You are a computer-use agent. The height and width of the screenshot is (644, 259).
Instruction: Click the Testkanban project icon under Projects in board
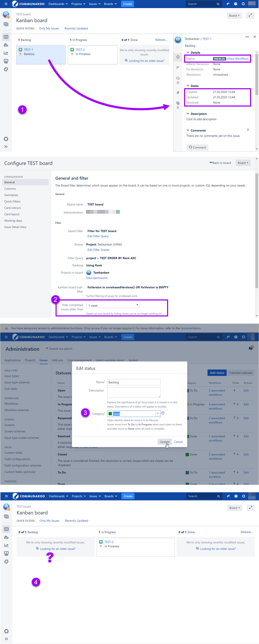point(89,273)
